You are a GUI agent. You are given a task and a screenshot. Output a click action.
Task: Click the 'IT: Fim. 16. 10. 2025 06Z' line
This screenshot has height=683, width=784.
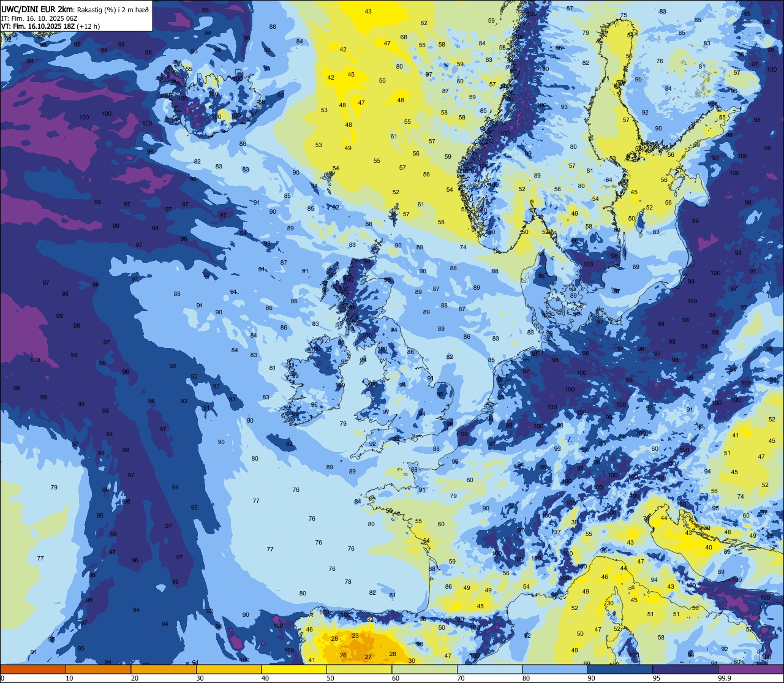point(40,18)
